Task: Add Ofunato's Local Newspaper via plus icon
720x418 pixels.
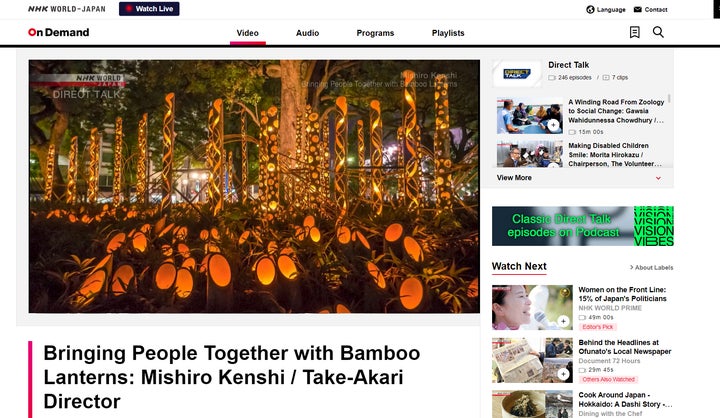Action: coord(563,374)
